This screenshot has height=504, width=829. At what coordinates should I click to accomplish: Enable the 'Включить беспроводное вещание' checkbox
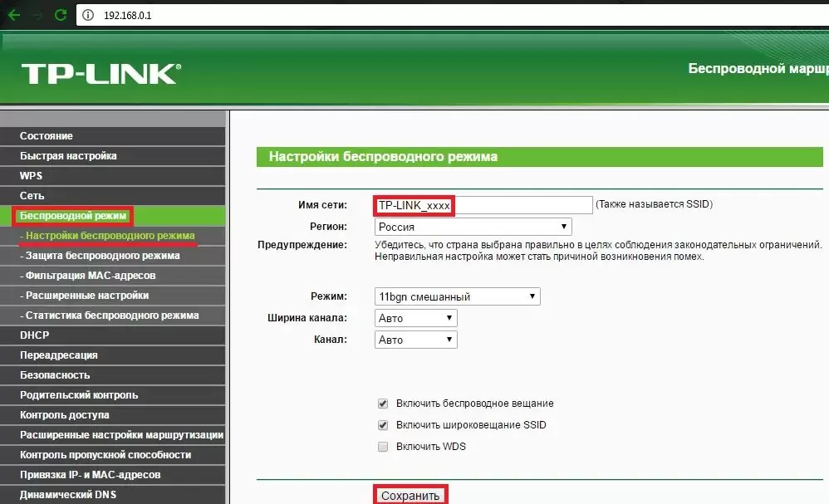[383, 404]
